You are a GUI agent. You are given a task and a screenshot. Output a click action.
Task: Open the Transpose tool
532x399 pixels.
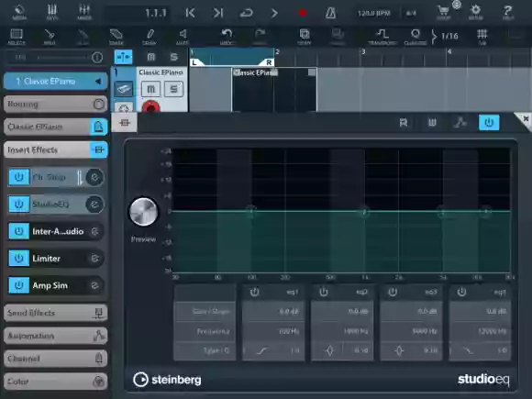click(x=382, y=37)
